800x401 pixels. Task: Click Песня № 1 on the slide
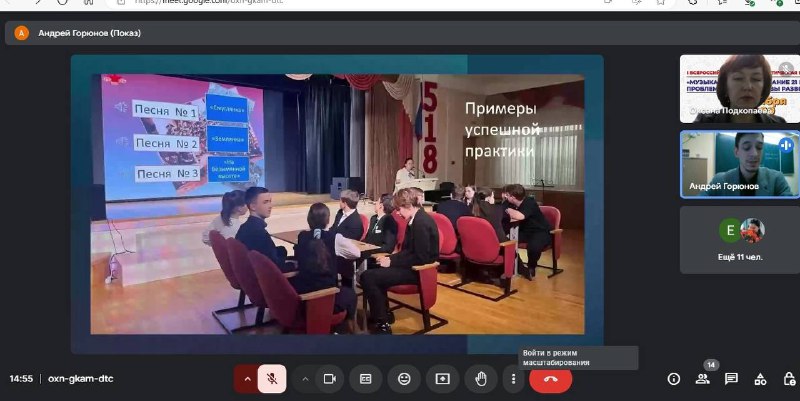coord(166,111)
